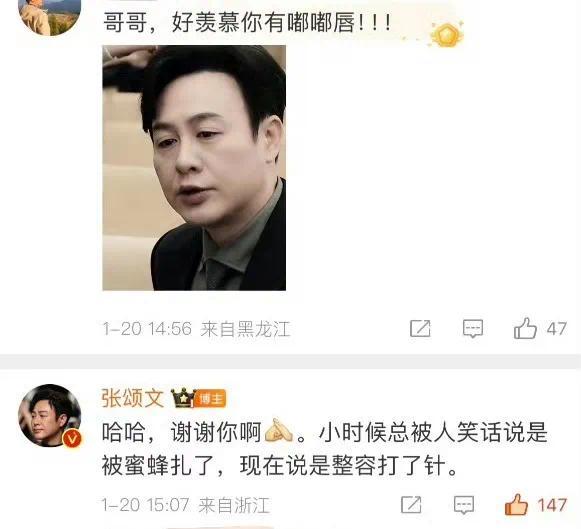The height and width of the screenshot is (529, 581).
Task: Click the hands emoji in 张颂文 reply
Action: (x=279, y=431)
